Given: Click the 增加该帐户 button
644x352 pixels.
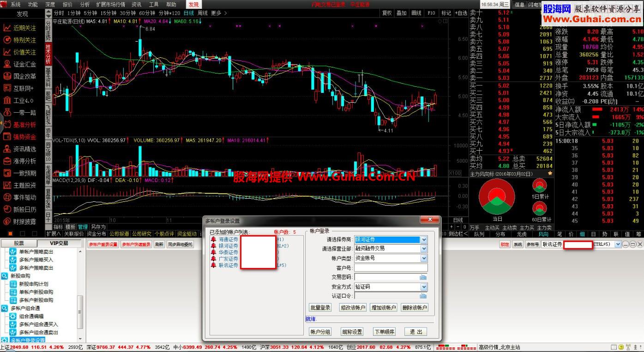Looking at the screenshot, I should pos(384,308).
